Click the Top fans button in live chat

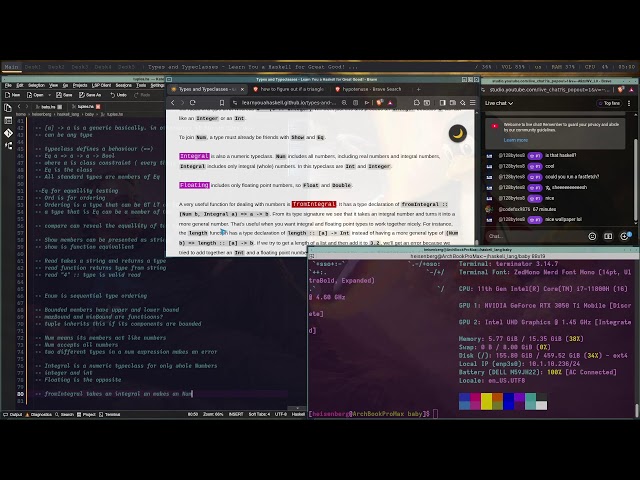click(x=609, y=103)
